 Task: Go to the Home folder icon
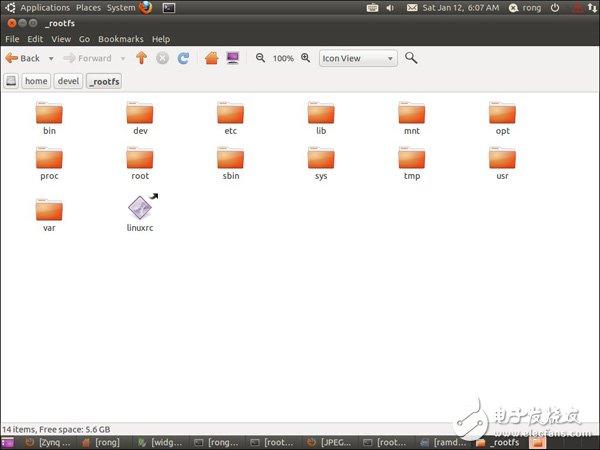[211, 58]
